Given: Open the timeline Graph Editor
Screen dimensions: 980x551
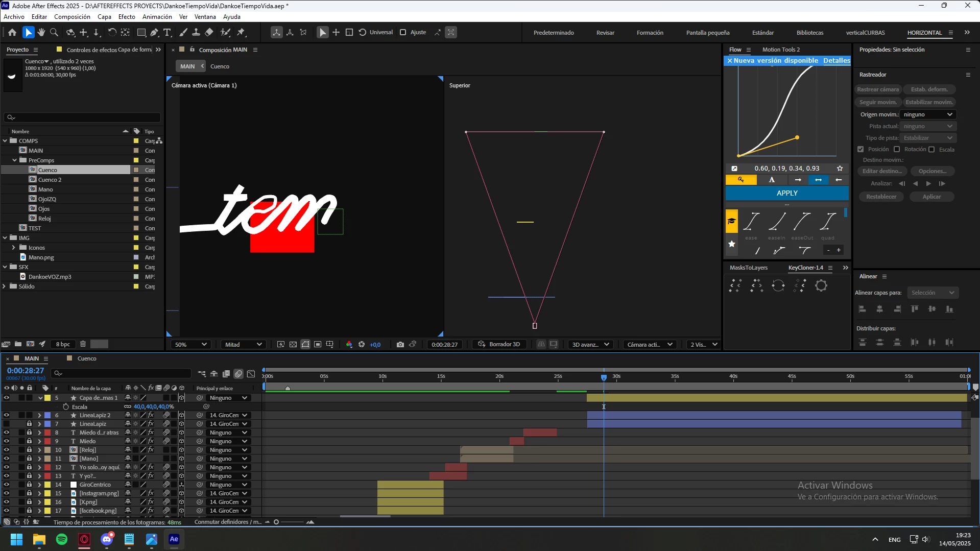Looking at the screenshot, I should click(x=251, y=374).
